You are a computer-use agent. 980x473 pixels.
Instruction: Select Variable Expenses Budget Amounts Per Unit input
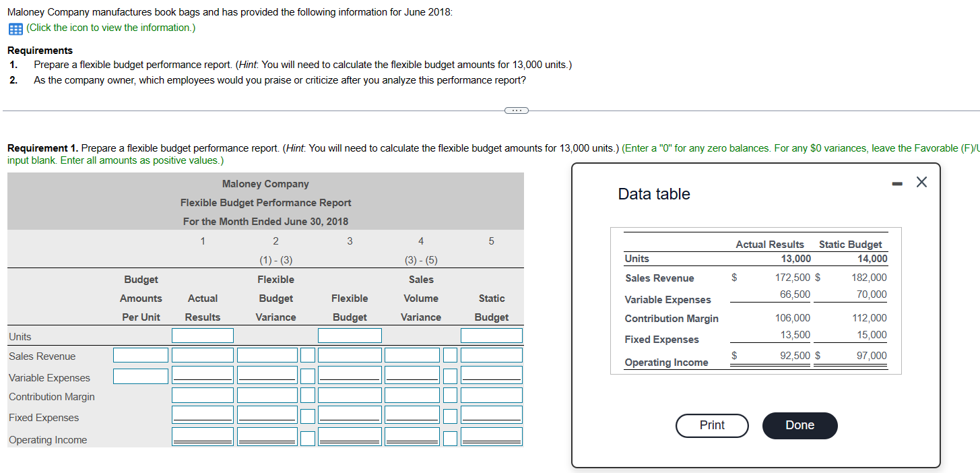(141, 376)
